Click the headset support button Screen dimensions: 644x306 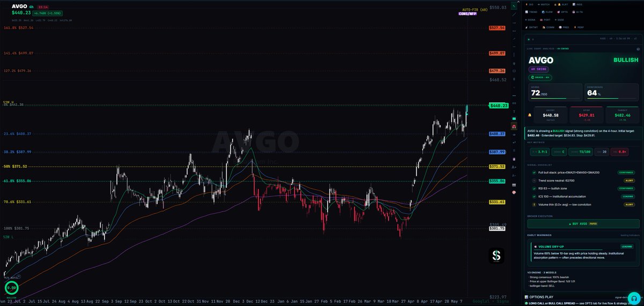point(634,298)
